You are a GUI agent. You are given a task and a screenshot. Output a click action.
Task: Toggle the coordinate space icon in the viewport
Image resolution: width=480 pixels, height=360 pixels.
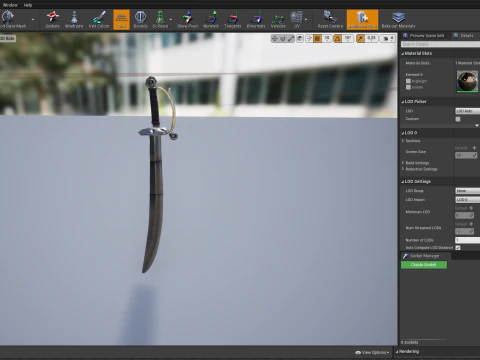coord(300,39)
